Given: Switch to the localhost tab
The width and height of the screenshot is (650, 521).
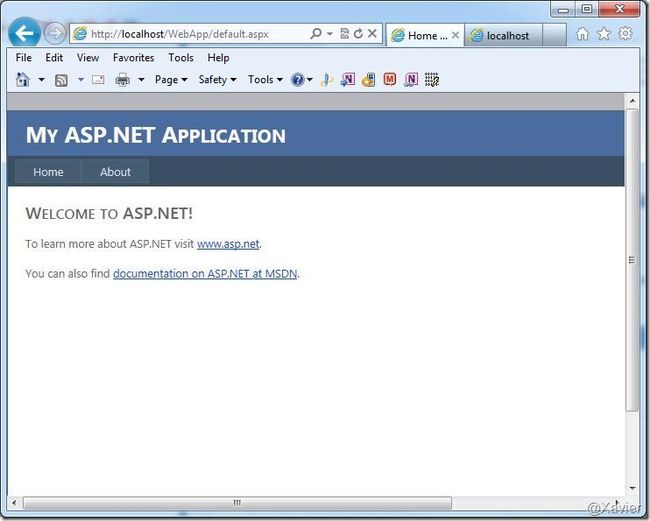Looking at the screenshot, I should point(503,36).
